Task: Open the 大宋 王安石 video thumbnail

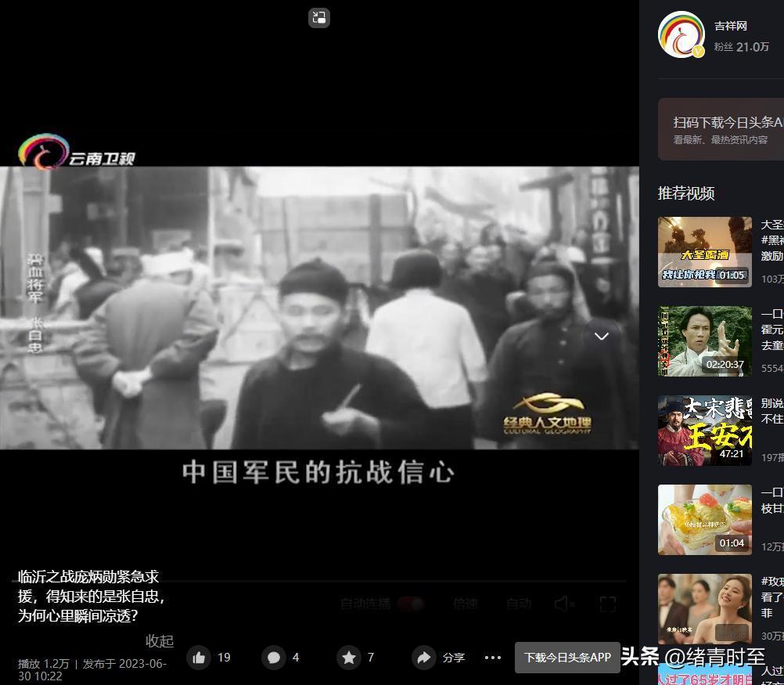Action: [704, 431]
